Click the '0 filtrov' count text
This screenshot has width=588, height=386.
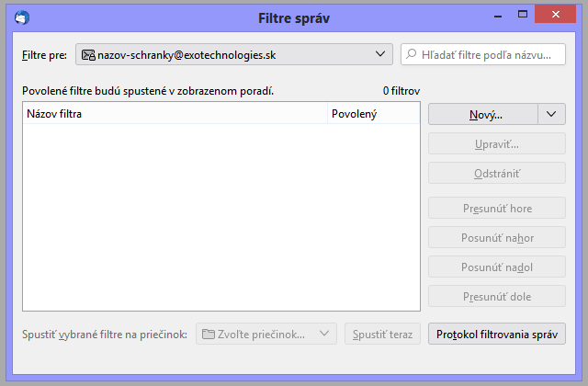[x=401, y=91]
